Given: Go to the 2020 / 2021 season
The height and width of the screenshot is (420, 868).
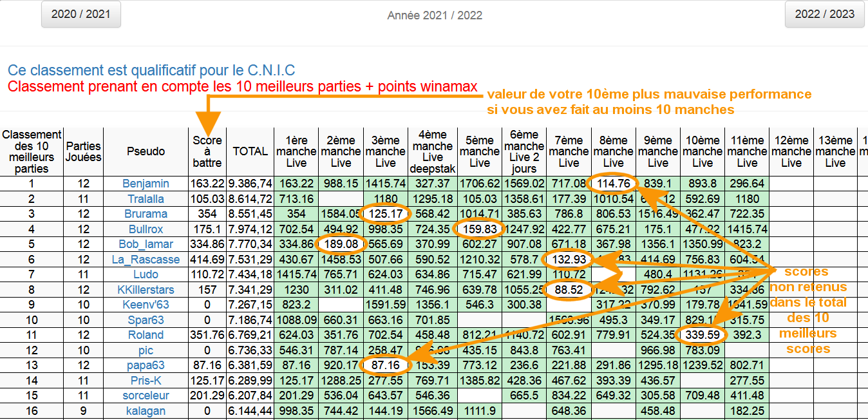Looking at the screenshot, I should [80, 14].
